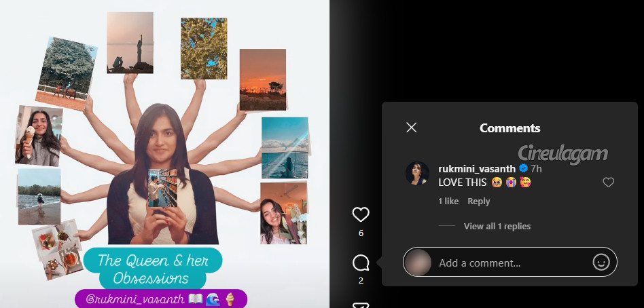Tap 'The Queen & her Obsessions' caption

[152, 269]
